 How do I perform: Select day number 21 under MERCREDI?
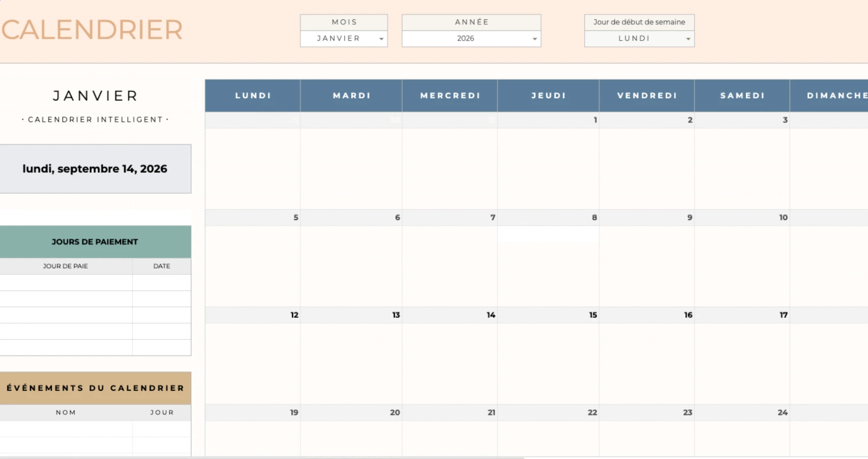click(450, 413)
